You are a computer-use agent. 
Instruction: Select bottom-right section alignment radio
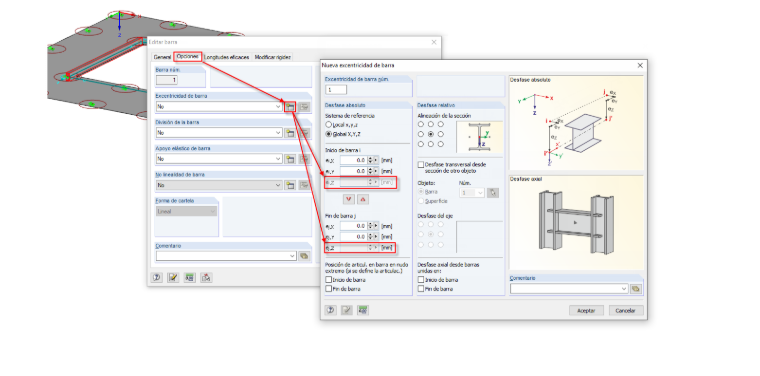440,144
